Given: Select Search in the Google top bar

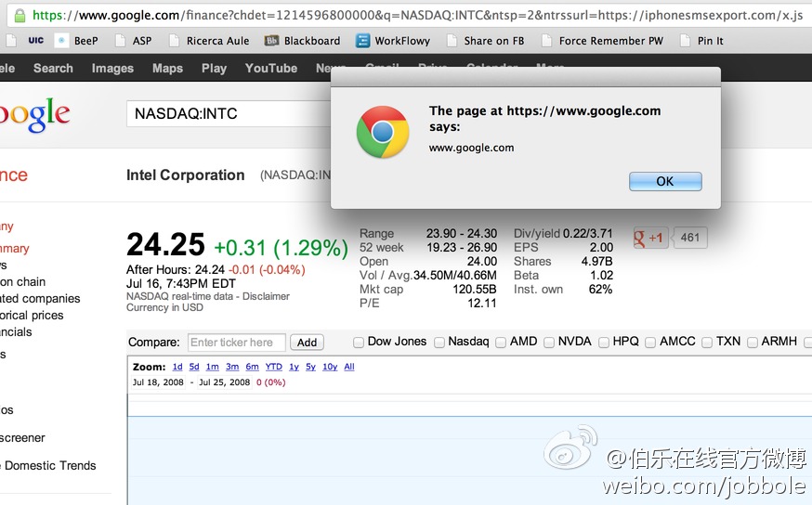Looking at the screenshot, I should coord(53,69).
